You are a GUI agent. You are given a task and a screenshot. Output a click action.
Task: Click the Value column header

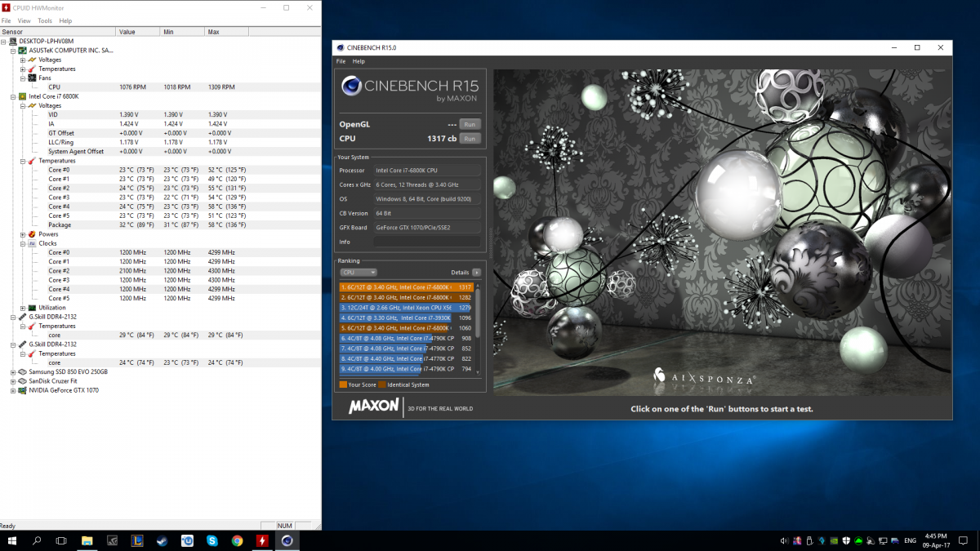(138, 32)
